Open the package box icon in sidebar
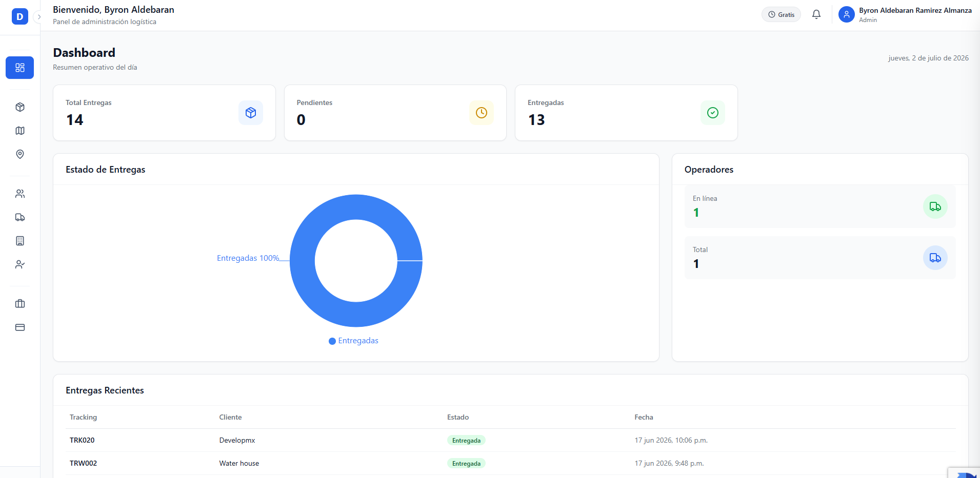The image size is (980, 478). (x=20, y=107)
